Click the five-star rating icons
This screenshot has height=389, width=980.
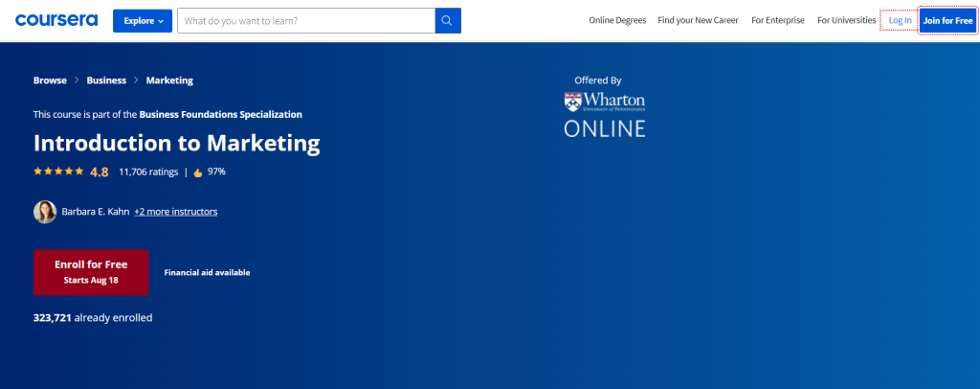58,171
